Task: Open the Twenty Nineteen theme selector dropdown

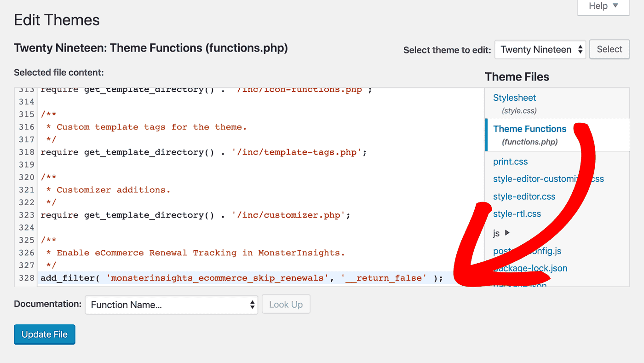Action: tap(540, 50)
